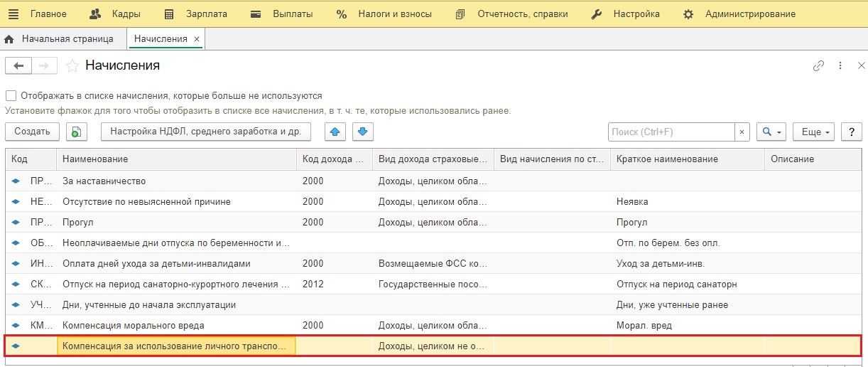
Task: Select the За наставничество row
Action: pyautogui.click(x=433, y=181)
